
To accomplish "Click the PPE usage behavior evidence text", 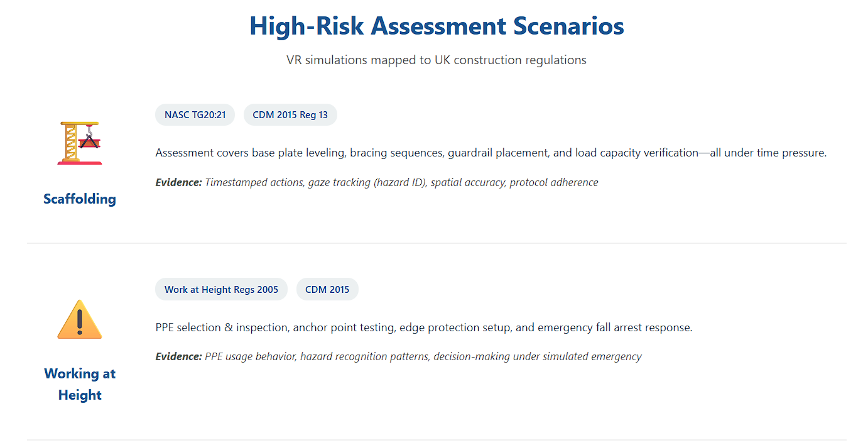I will 250,357.
